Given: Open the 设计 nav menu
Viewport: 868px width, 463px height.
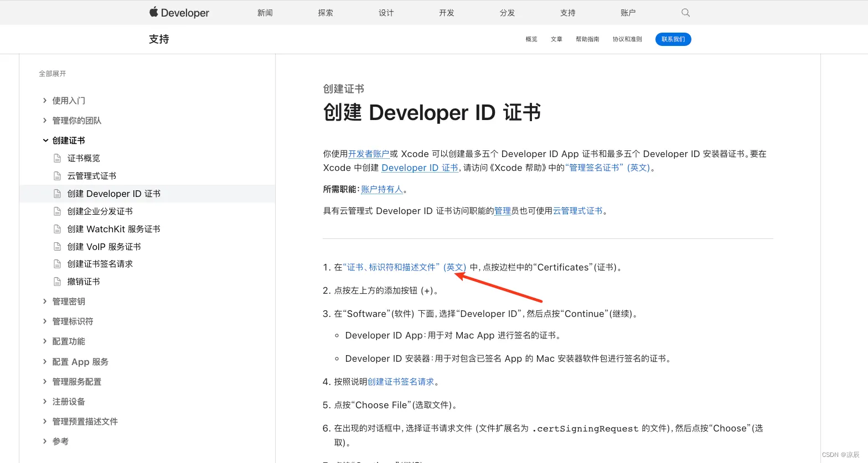Looking at the screenshot, I should pos(386,13).
